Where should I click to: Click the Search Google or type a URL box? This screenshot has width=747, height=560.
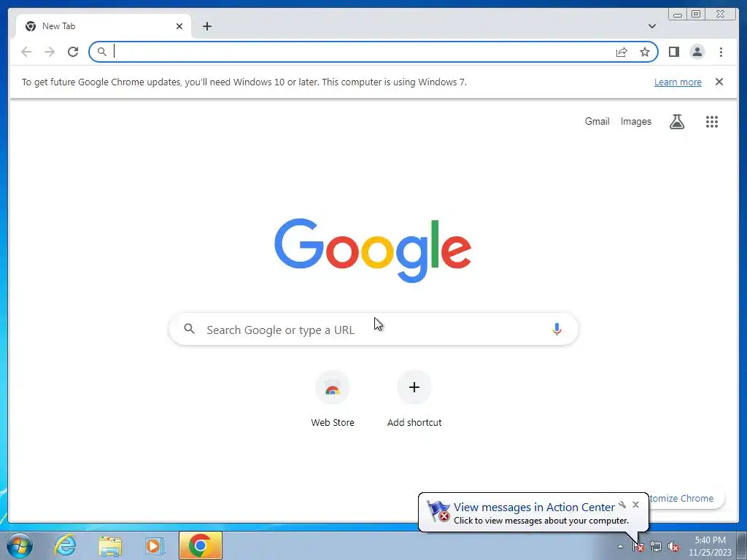(373, 329)
